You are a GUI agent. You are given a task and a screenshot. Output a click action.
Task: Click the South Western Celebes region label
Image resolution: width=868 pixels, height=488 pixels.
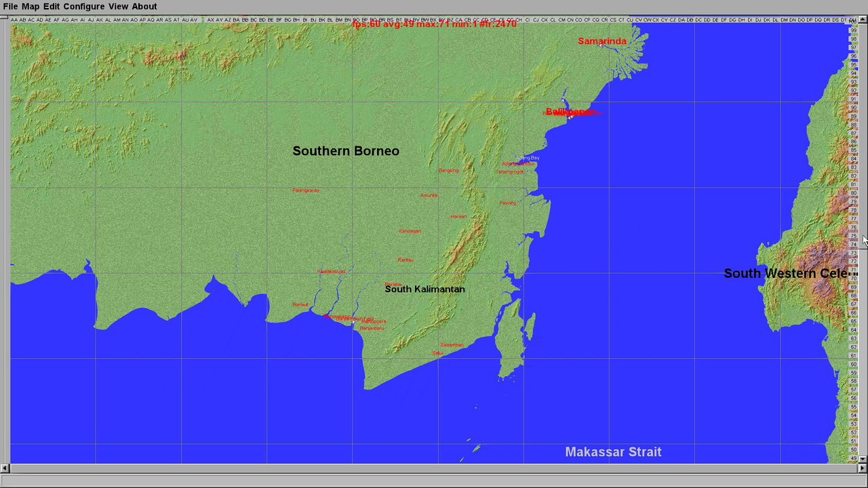pos(791,274)
